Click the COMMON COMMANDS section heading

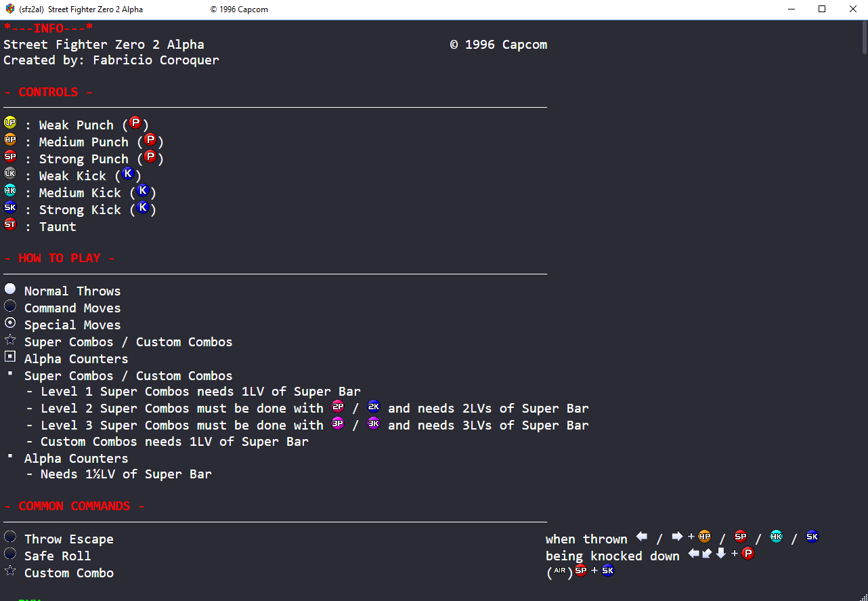click(74, 506)
